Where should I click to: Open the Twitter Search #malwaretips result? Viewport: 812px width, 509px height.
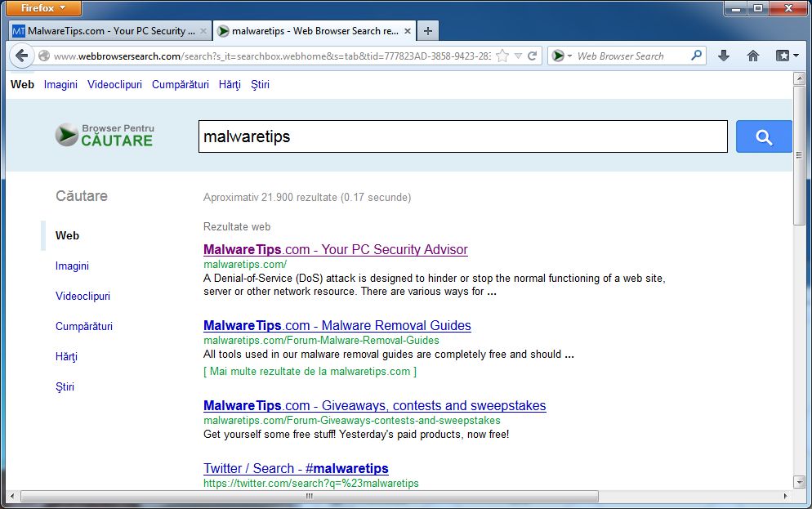click(x=296, y=469)
